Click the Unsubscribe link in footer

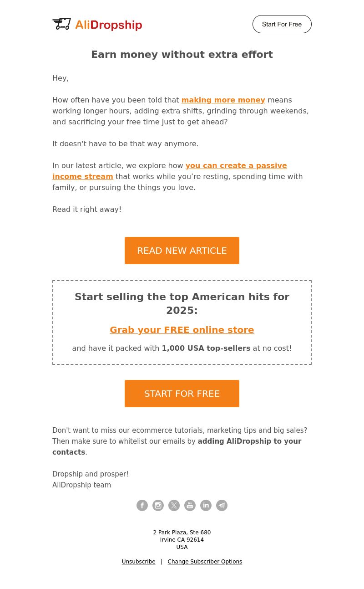pyautogui.click(x=138, y=562)
